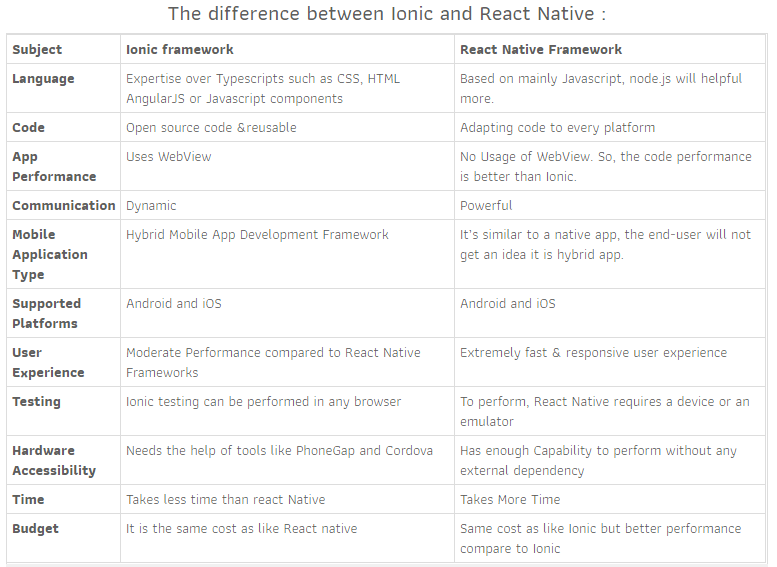This screenshot has width=777, height=567.
Task: Click the Communication row label
Action: [x=63, y=205]
